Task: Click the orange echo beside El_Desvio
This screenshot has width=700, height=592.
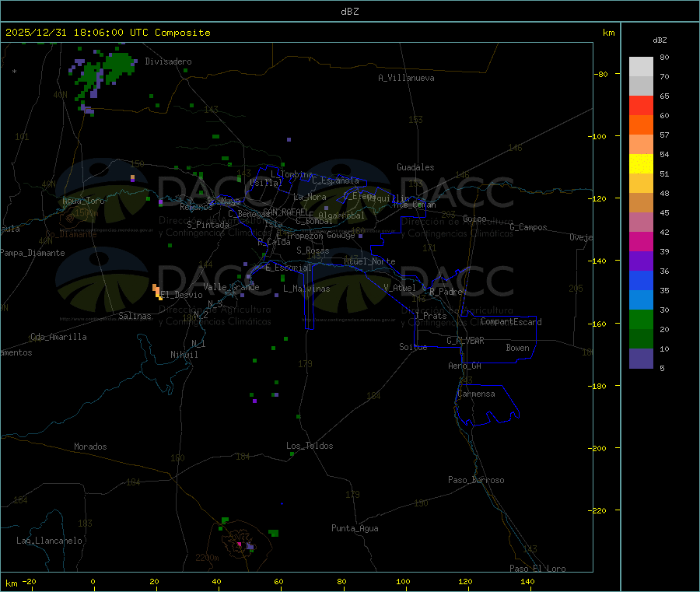Action: point(157,292)
